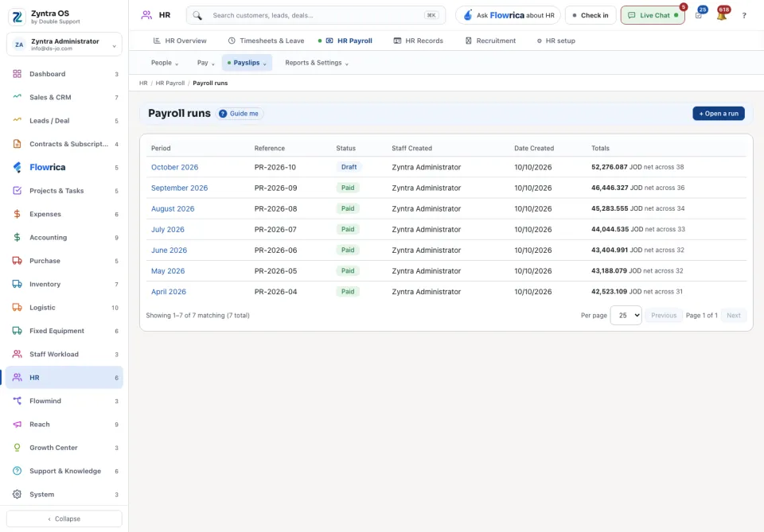Open the August 2026 payroll run
The image size is (764, 532).
tap(173, 209)
